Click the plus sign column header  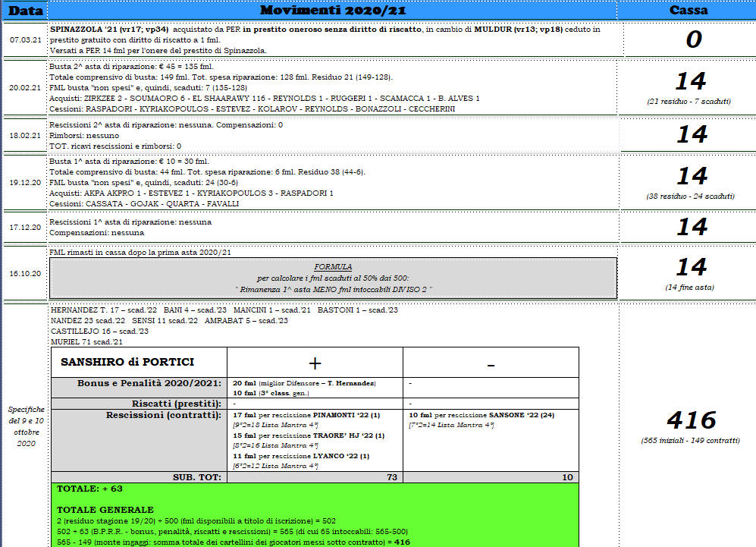315,363
